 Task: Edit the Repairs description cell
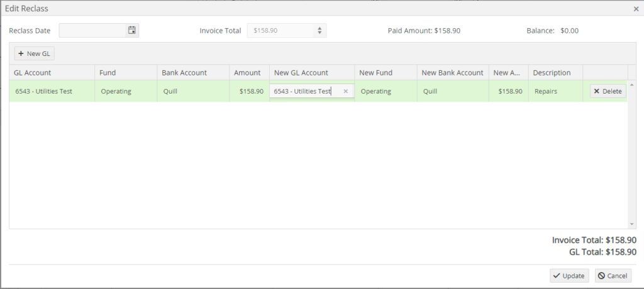click(546, 91)
